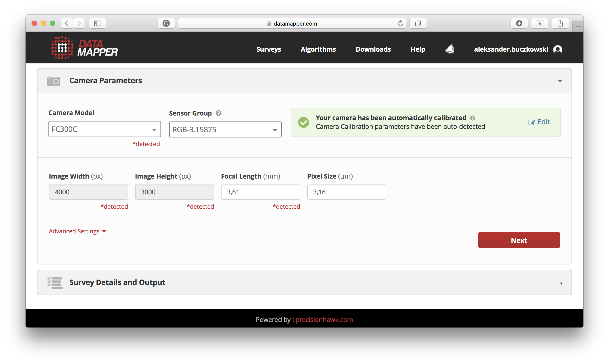609x364 pixels.
Task: Open Safari downloads icon
Action: [x=519, y=23]
